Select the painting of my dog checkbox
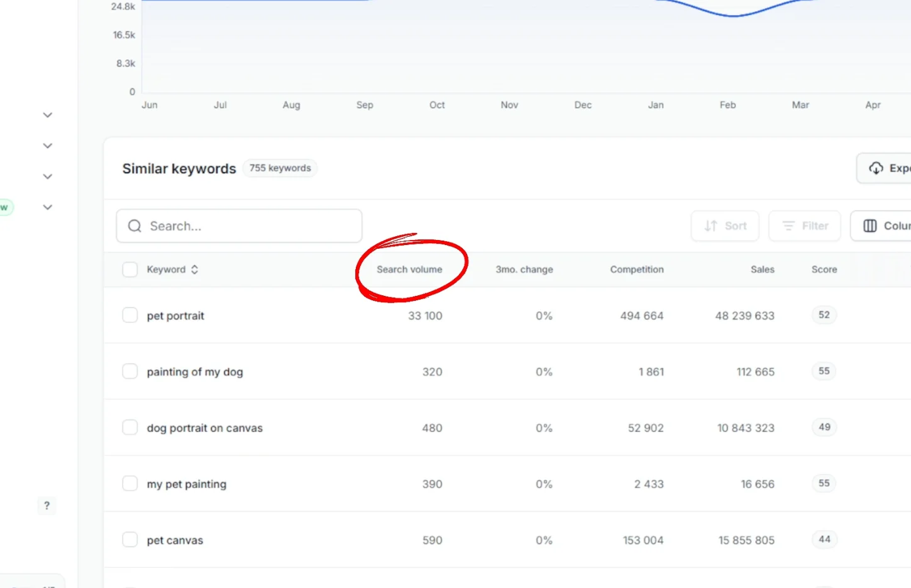The width and height of the screenshot is (911, 588). (x=130, y=371)
